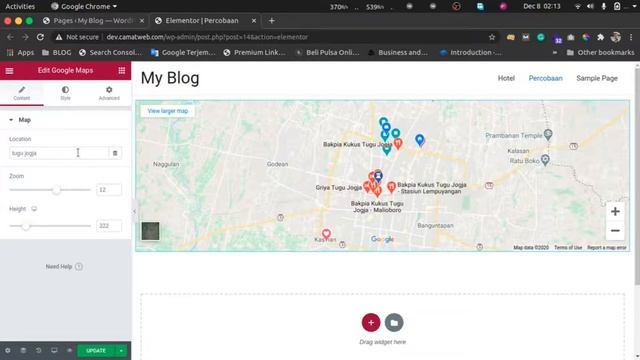The image size is (640, 360).
Task: Open Other bookmarks folder
Action: [x=600, y=52]
